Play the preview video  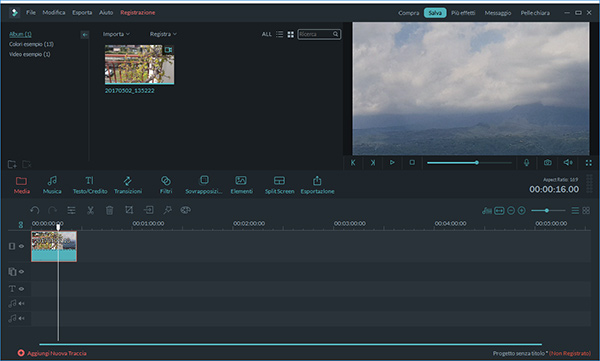pos(392,163)
